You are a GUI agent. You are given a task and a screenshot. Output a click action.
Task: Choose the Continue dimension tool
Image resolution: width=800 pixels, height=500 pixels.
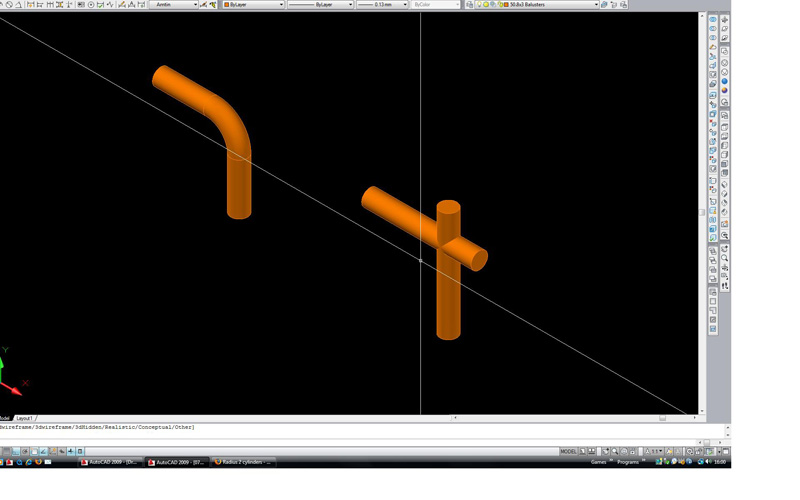click(x=50, y=5)
